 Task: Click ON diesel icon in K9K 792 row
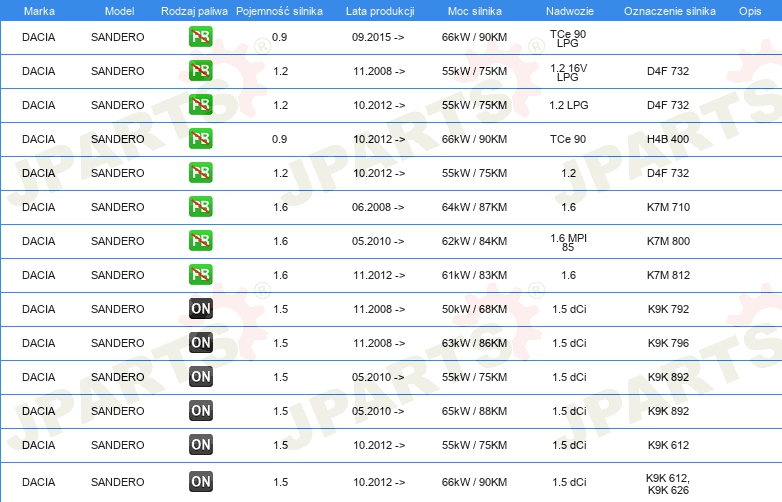[200, 309]
